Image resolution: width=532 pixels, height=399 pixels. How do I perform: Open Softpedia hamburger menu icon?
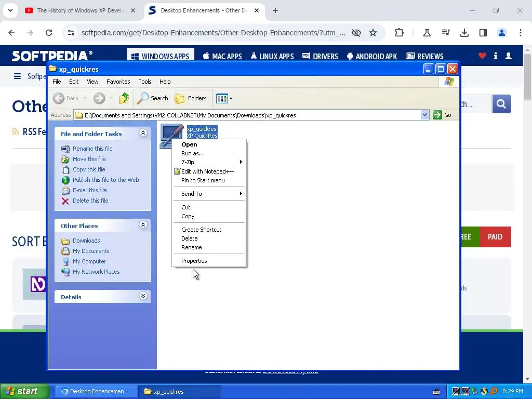(17, 76)
